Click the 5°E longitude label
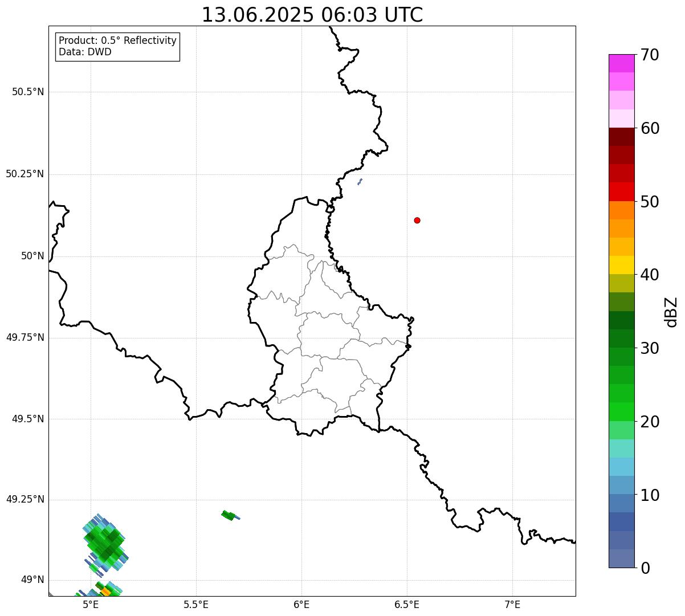 (91, 604)
